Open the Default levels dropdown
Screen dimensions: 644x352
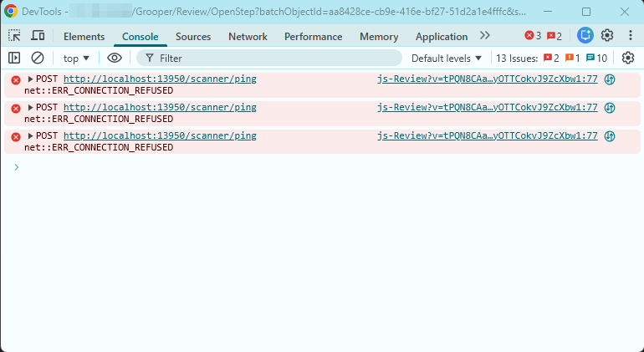click(447, 59)
